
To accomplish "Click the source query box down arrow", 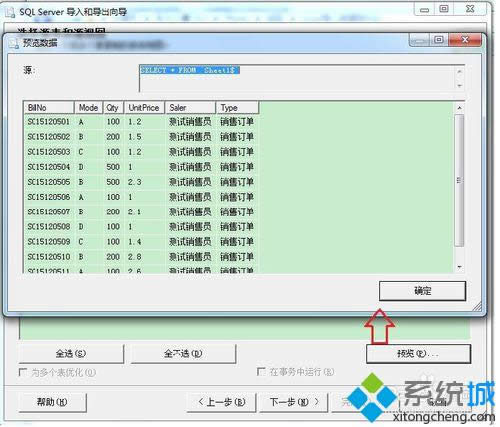I will (460, 86).
